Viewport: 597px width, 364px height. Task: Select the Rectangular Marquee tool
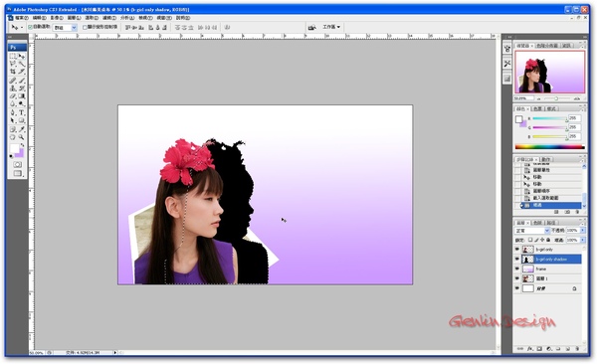click(x=13, y=56)
